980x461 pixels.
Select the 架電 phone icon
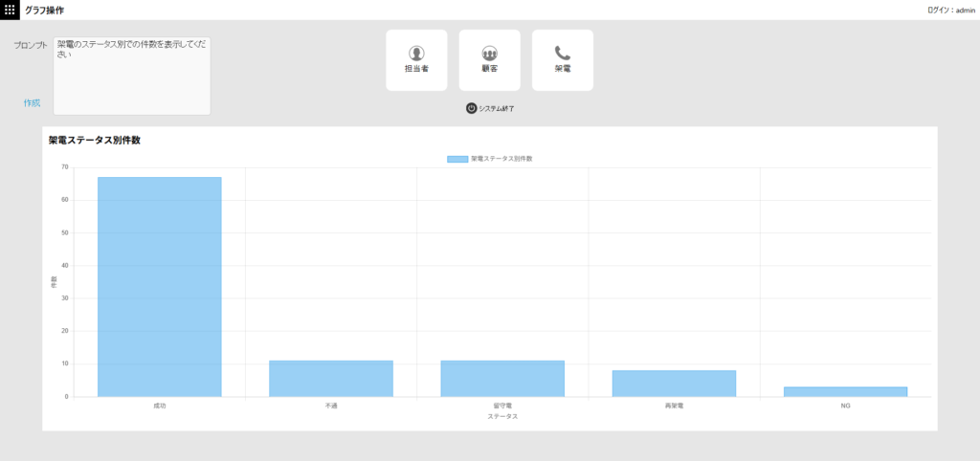click(563, 54)
